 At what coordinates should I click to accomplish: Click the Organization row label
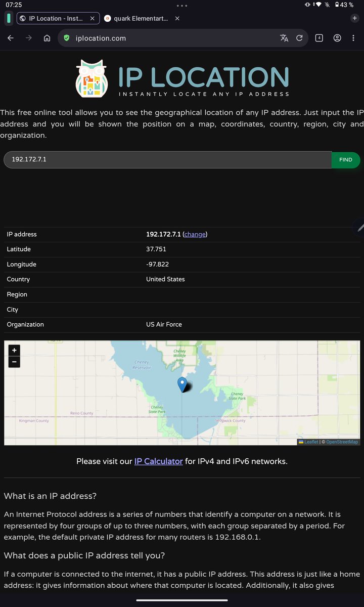tap(25, 324)
